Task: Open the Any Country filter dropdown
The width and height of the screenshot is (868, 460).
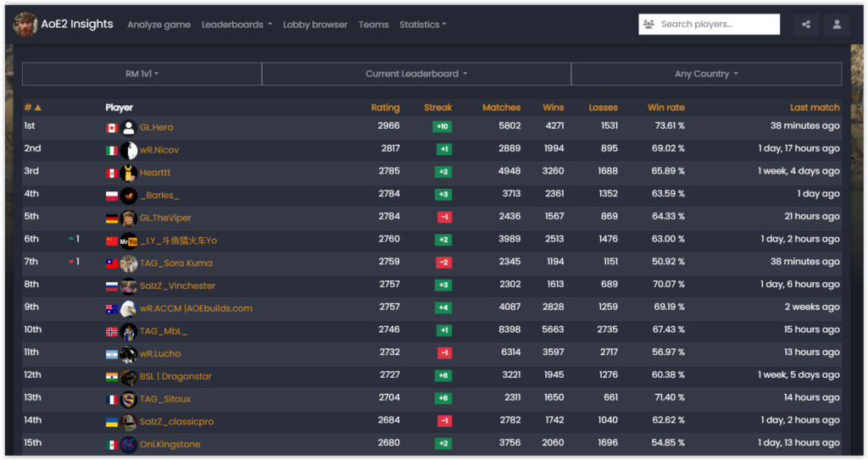Action: click(x=705, y=74)
